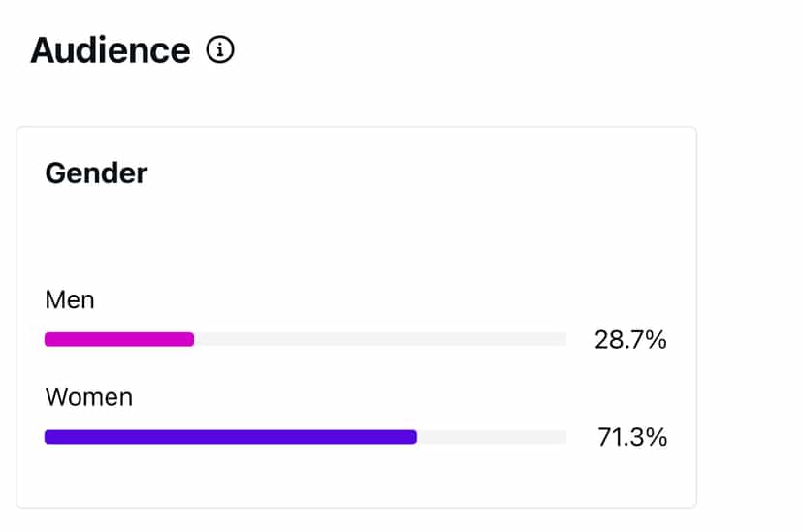
Task: Select the Men percentage figure 28.7%
Action: coord(630,340)
